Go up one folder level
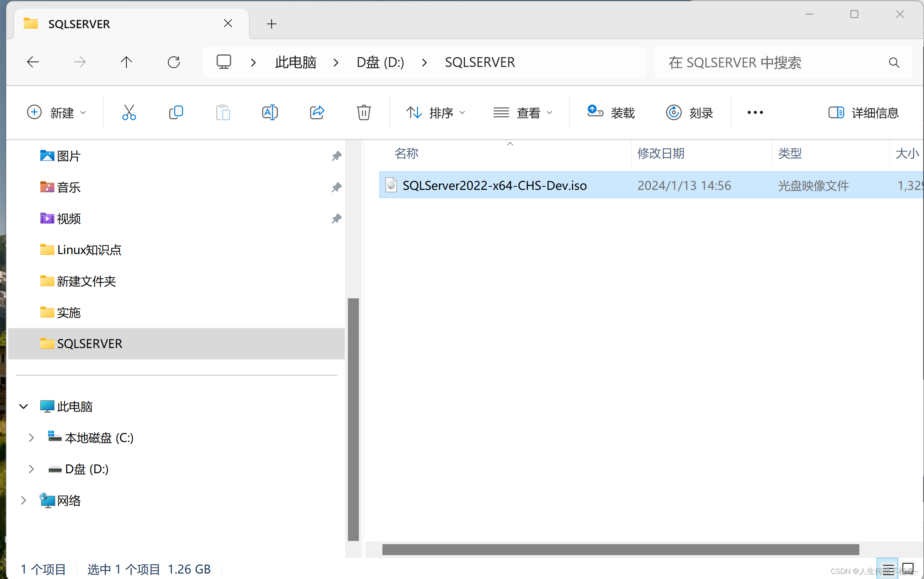The height and width of the screenshot is (579, 924). (126, 62)
